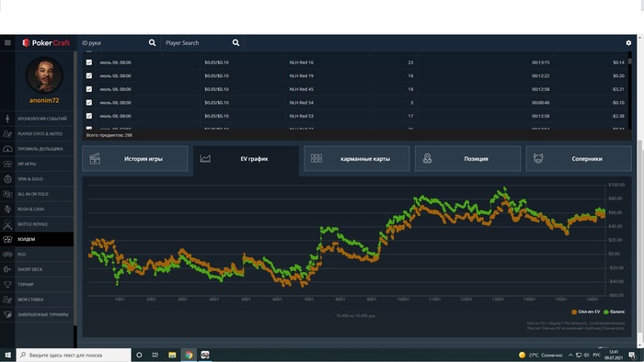Image resolution: width=644 pixels, height=362 pixels.
Task: Click the Player Search magnifier icon
Action: pos(236,42)
